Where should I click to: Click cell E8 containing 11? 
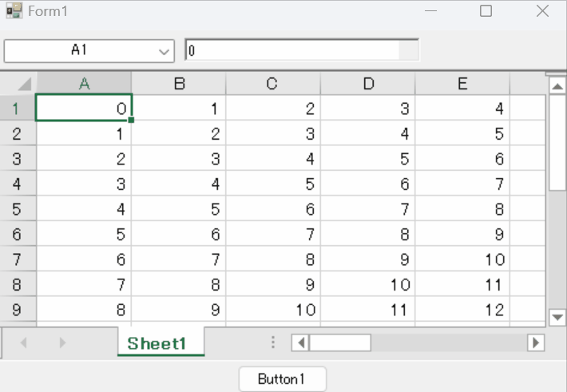(463, 284)
